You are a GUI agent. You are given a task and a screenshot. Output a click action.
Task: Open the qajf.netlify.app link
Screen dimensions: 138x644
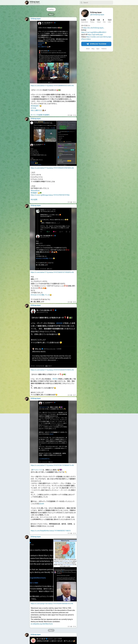coord(95,34)
